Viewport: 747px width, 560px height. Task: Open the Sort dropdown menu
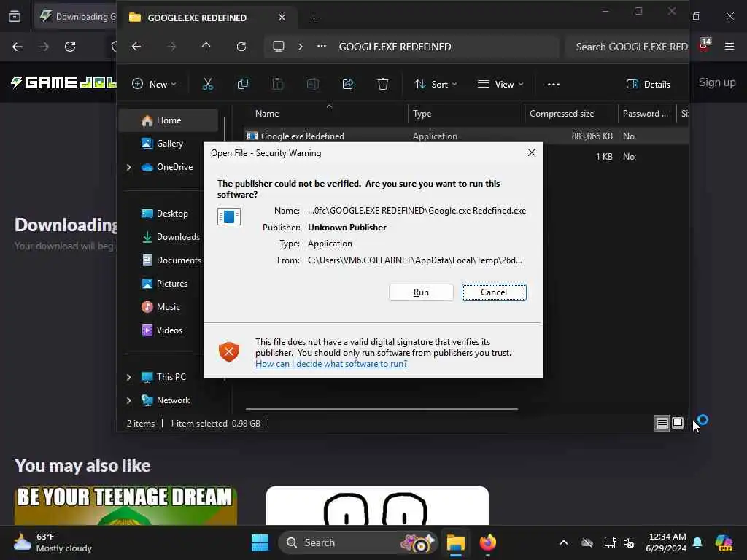[435, 85]
